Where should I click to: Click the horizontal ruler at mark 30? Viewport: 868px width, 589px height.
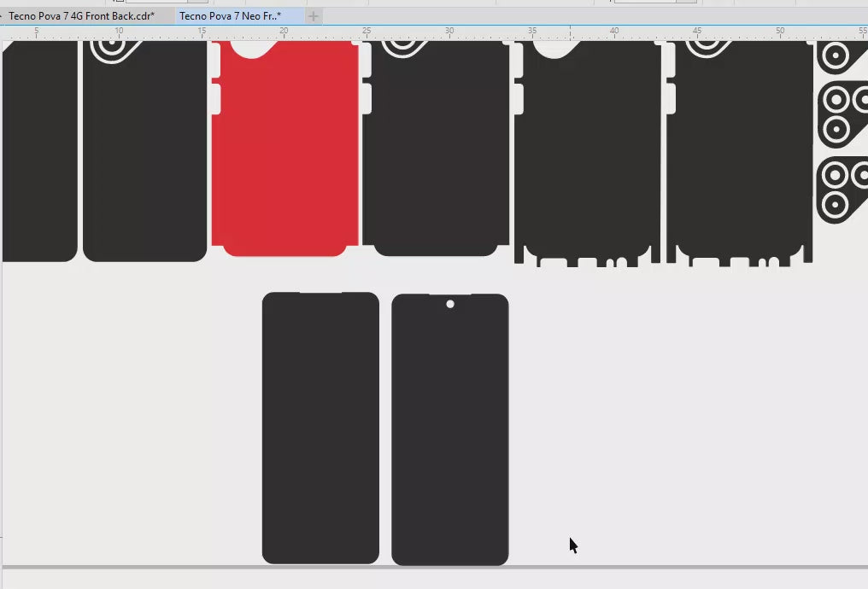pos(449,33)
